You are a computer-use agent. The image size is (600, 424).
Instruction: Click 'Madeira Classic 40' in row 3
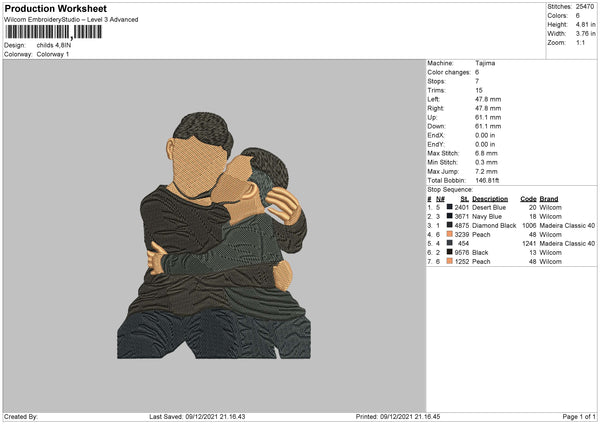click(567, 225)
